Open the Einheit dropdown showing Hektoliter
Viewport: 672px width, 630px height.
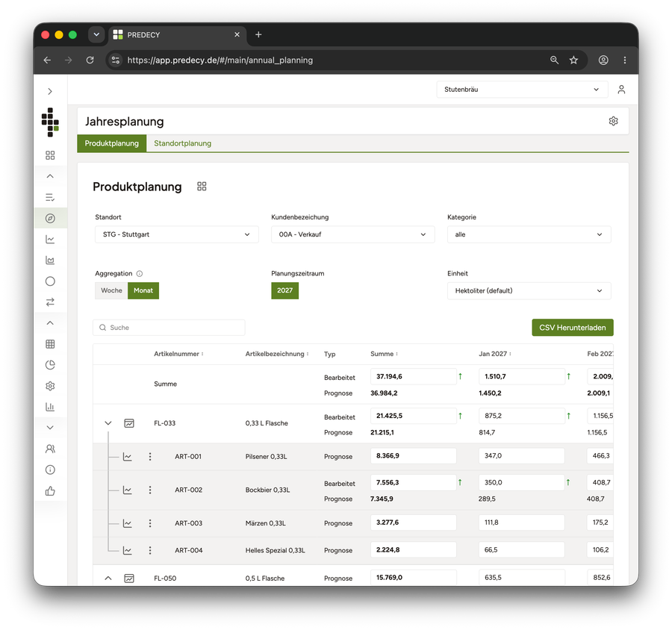point(529,291)
